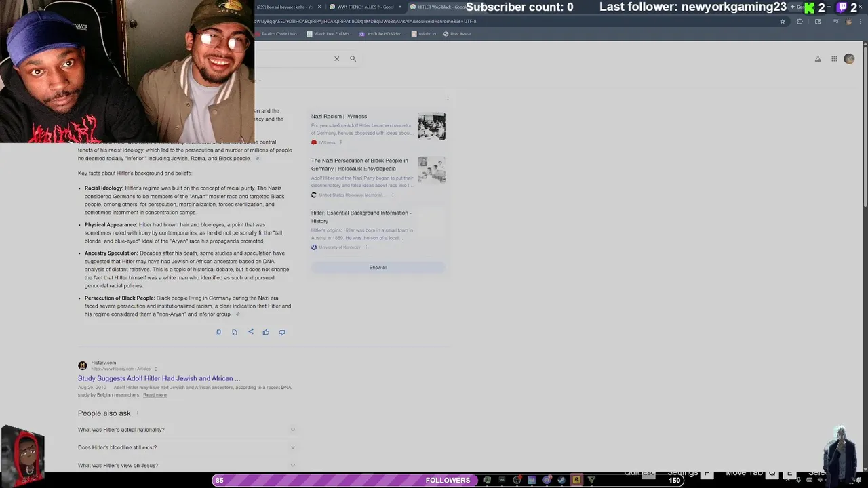This screenshot has height=488, width=868.
Task: Click the 'Show all' sources button
Action: click(378, 268)
